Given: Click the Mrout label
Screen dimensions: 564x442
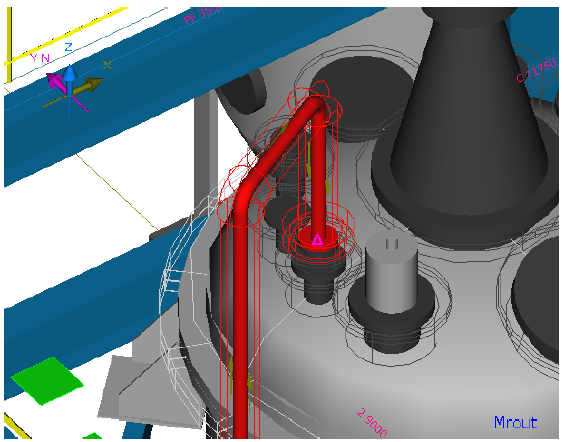Looking at the screenshot, I should coord(515,422).
